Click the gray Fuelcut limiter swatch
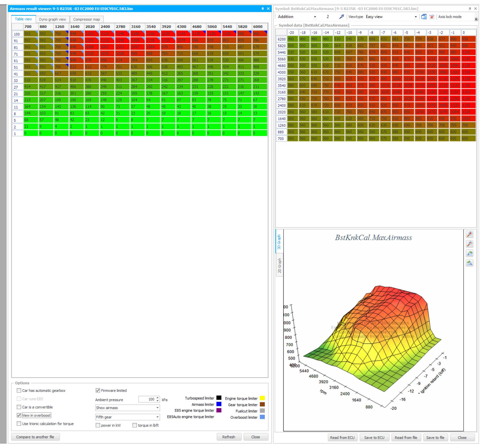The image size is (481, 448). point(262,410)
